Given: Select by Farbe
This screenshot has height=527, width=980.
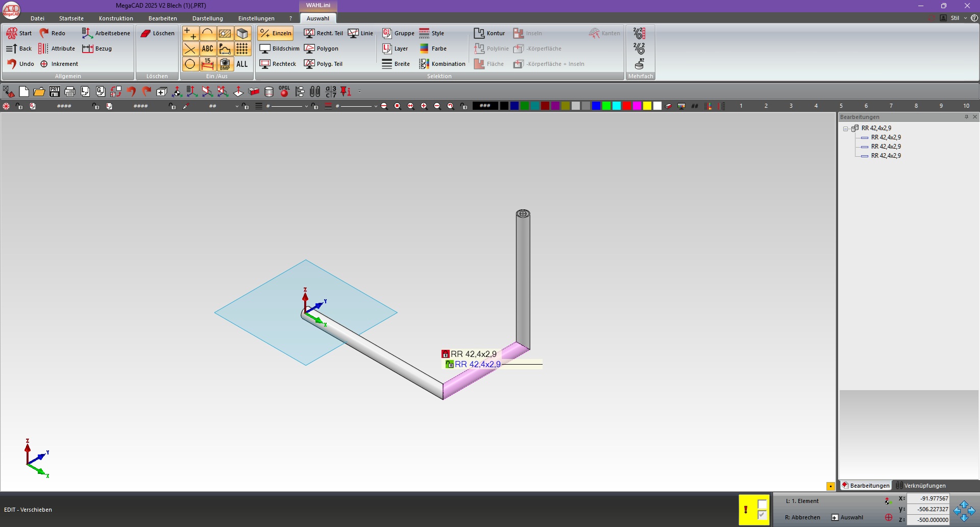Looking at the screenshot, I should [x=433, y=49].
